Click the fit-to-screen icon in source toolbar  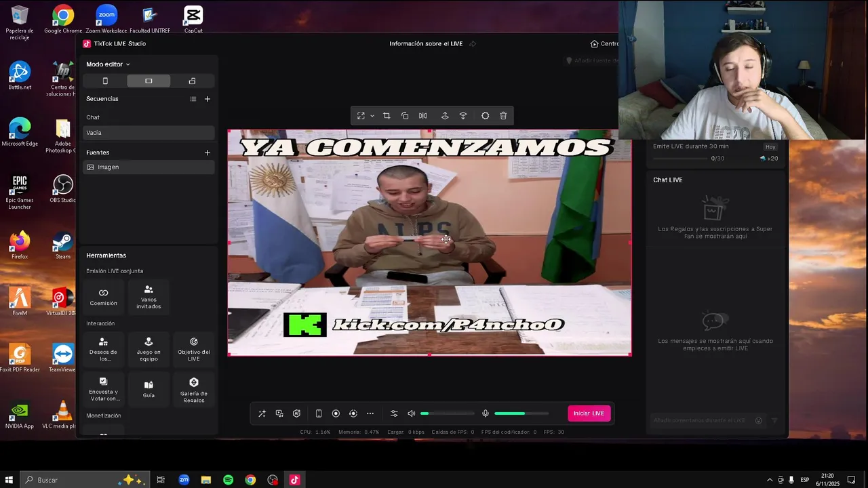(x=361, y=116)
